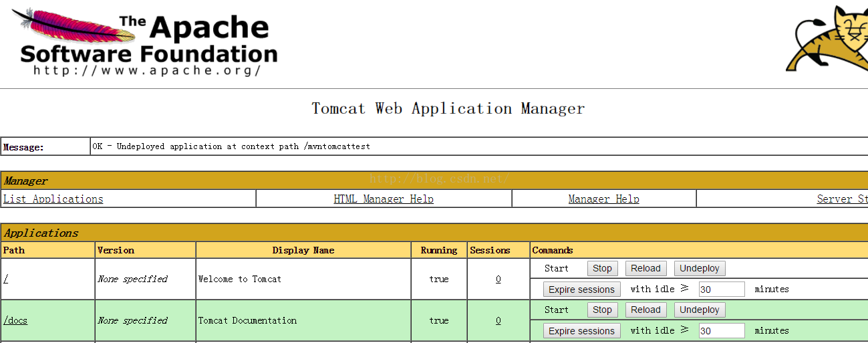This screenshot has height=343, width=868.
Task: View sessions count for Welcome to Tomcat
Action: tap(498, 279)
